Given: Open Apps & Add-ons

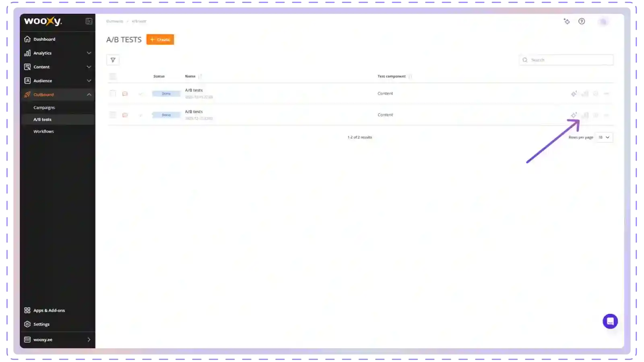Looking at the screenshot, I should 49,311.
